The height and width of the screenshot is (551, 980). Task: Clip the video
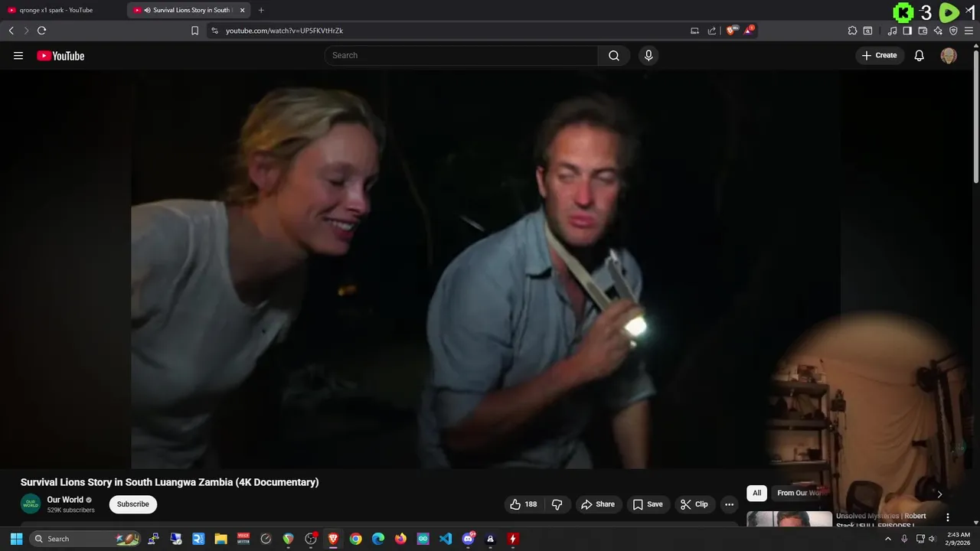(694, 504)
